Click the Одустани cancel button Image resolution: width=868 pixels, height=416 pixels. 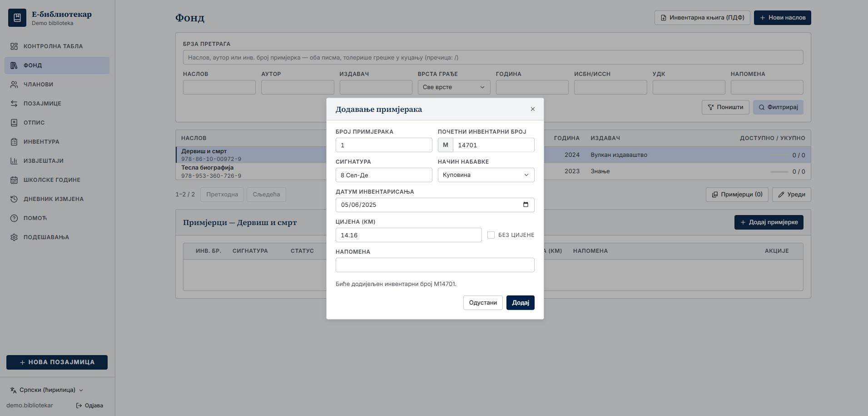pyautogui.click(x=483, y=303)
